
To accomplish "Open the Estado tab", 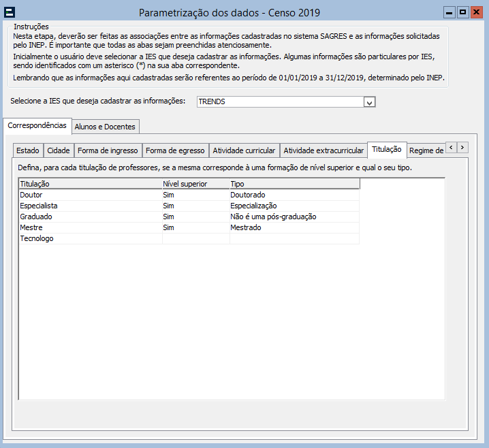I will tap(28, 150).
